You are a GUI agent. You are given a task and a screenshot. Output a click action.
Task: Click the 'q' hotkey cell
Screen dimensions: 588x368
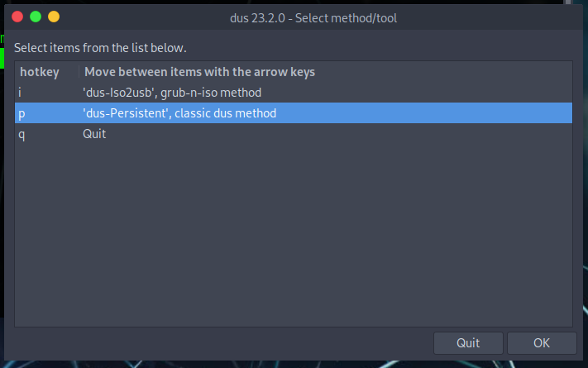pos(22,133)
